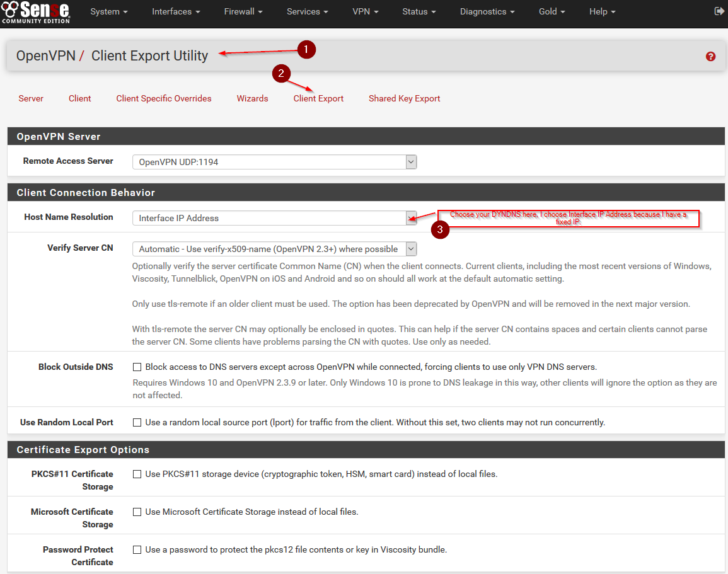Open the Services menu
The width and height of the screenshot is (728, 574).
tap(308, 11)
